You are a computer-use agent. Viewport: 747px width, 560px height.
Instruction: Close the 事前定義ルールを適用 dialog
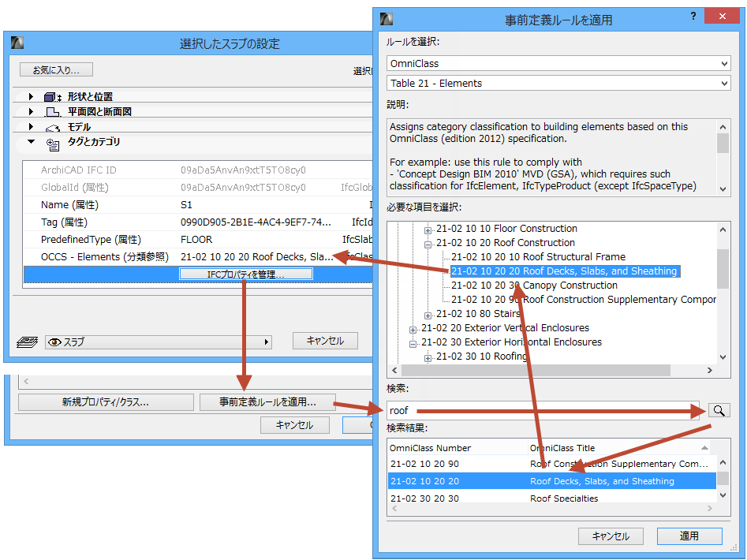[x=723, y=17]
